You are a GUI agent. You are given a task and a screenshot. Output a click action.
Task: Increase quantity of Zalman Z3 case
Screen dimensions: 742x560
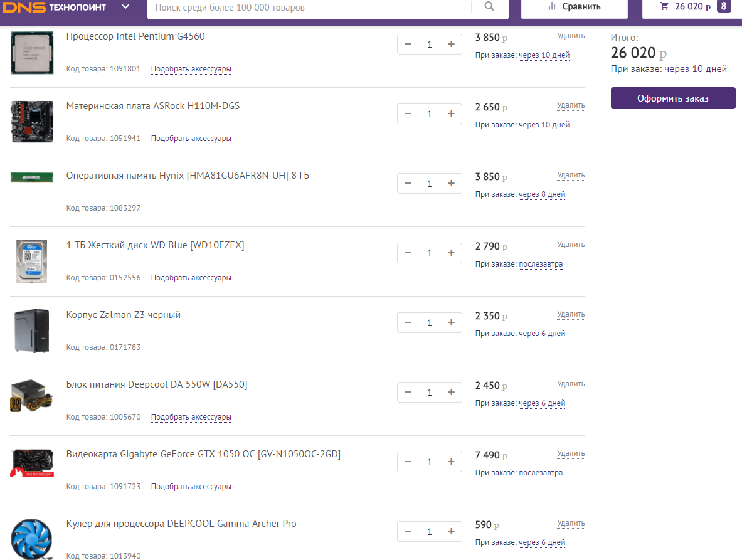[x=451, y=322]
